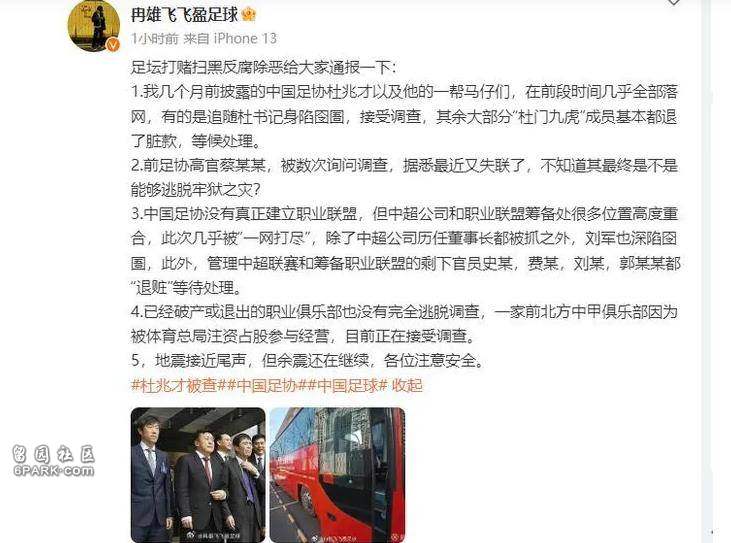The image size is (731, 543).
Task: Click the 留园社区 watermark logo
Action: 54,454
